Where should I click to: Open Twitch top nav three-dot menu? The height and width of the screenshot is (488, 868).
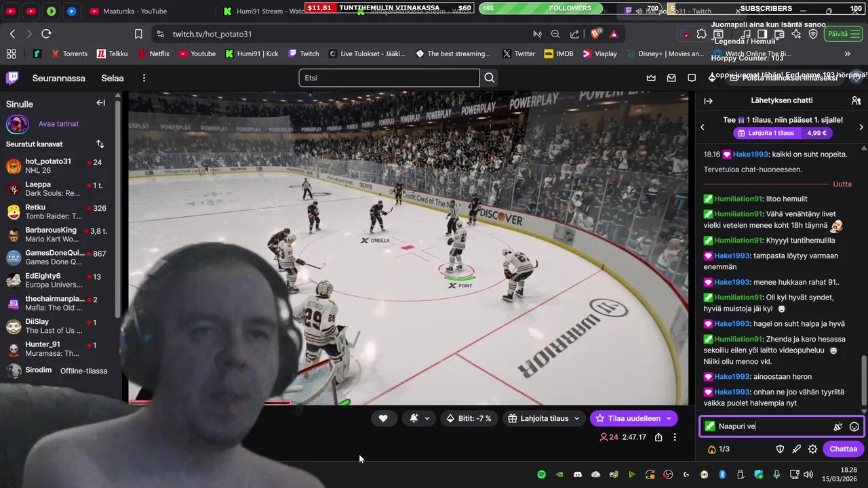(144, 78)
